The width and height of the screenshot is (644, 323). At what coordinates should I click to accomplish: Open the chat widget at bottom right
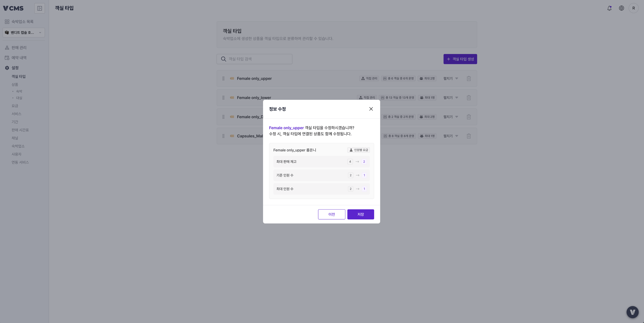coord(633,312)
